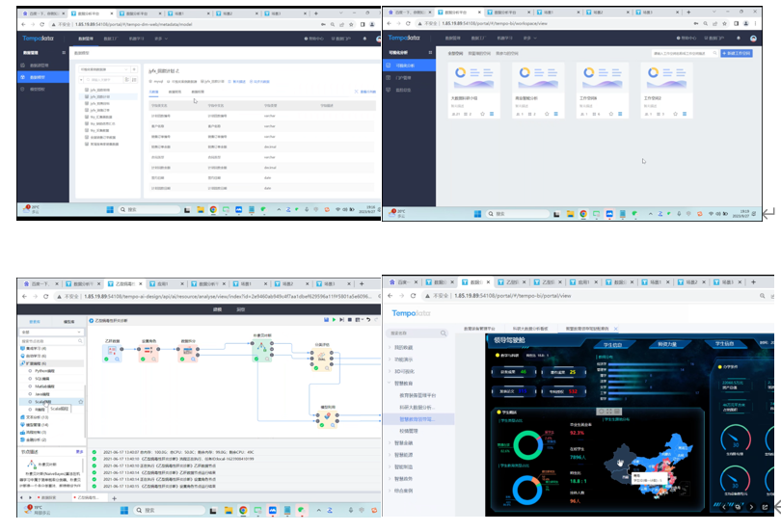Focus the workspace name search field
The image size is (781, 532).
point(682,53)
